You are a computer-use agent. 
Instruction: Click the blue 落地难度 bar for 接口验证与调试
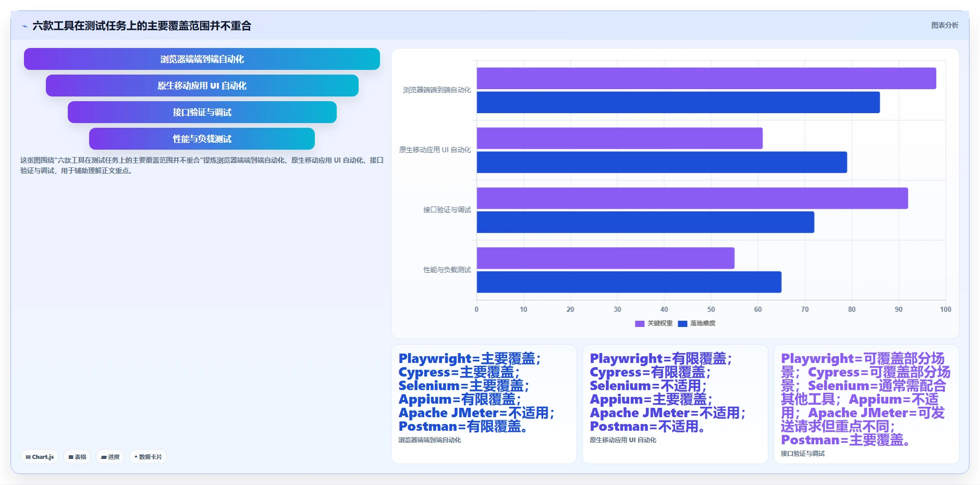pos(645,222)
